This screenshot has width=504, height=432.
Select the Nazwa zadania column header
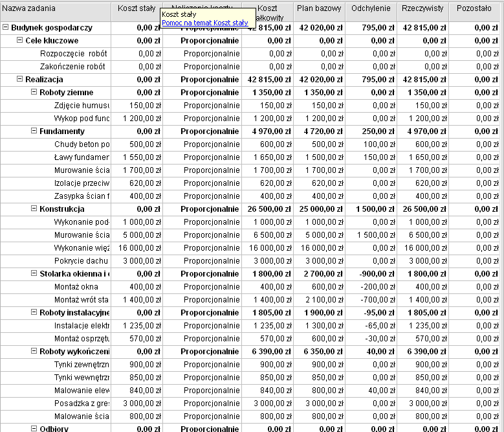56,12
